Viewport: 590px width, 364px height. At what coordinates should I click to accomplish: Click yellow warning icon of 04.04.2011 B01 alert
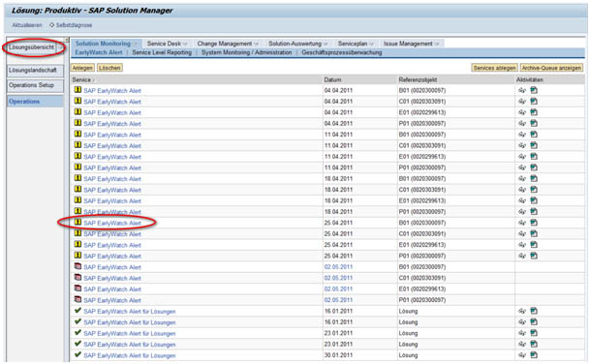(78, 90)
